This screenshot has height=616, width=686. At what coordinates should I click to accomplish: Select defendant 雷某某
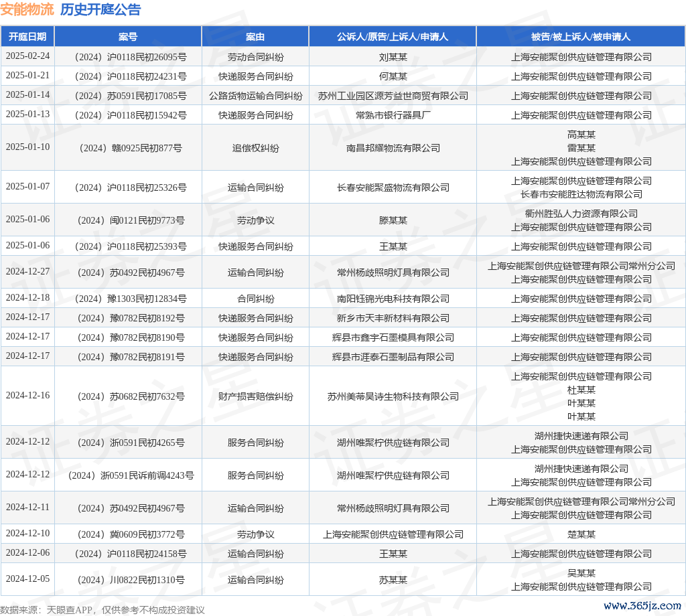581,148
